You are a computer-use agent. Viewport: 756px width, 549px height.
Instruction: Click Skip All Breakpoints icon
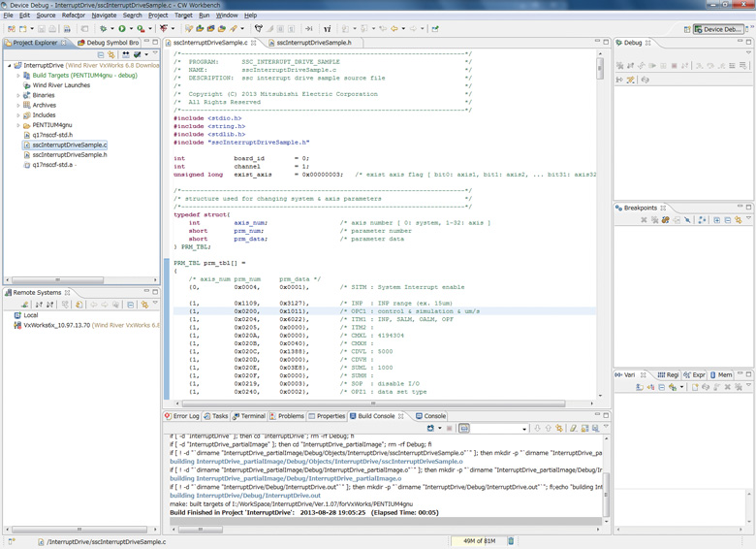(x=687, y=220)
